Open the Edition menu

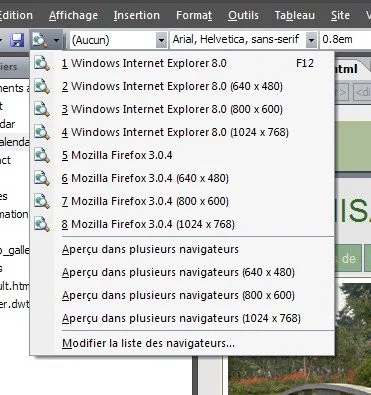tap(15, 15)
